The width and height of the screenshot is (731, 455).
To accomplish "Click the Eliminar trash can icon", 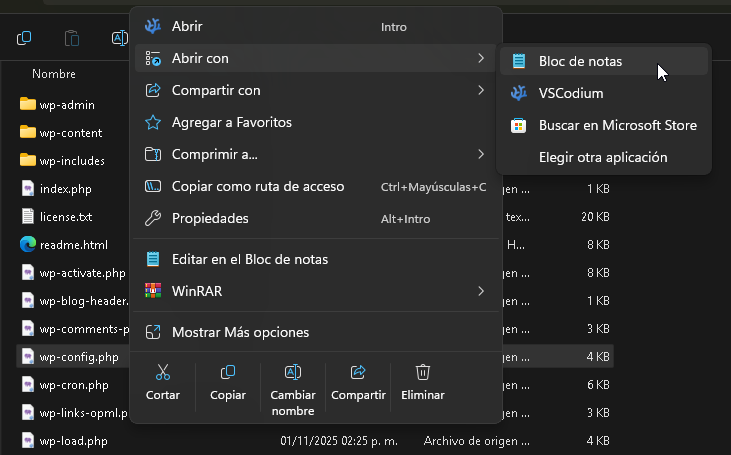I will (x=423, y=372).
